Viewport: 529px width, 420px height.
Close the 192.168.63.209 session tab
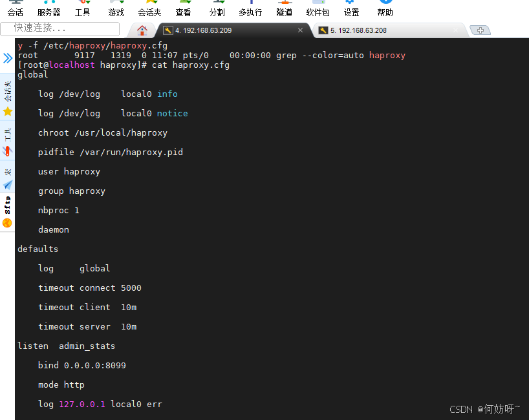300,30
